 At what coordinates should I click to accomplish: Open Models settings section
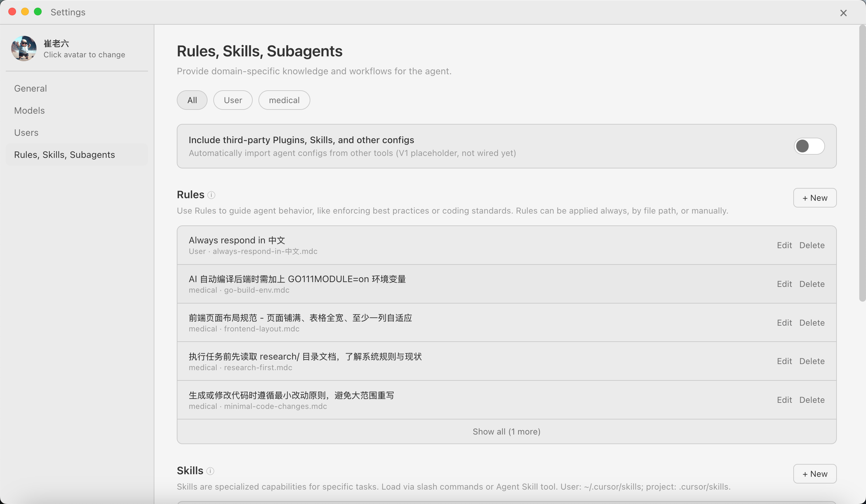[x=77, y=110]
